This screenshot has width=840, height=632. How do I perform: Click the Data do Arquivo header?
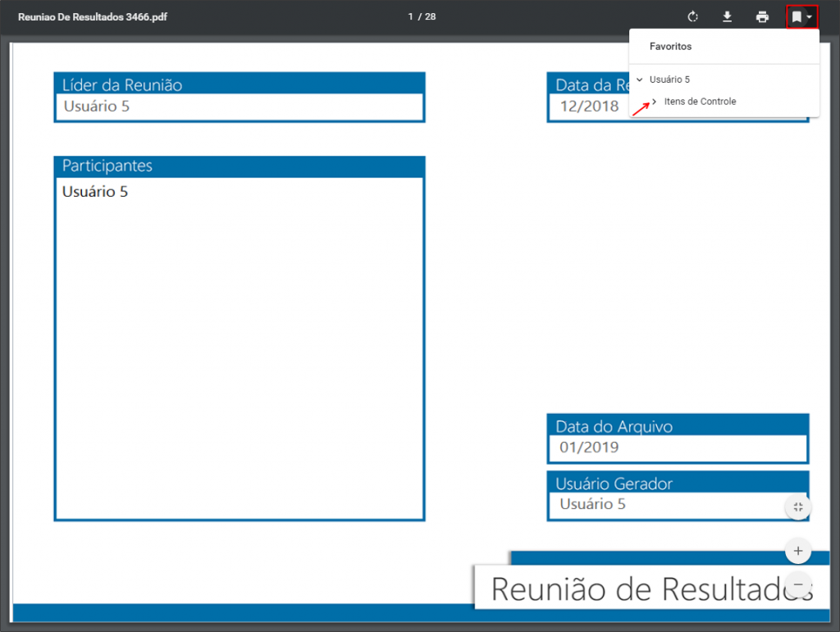(677, 425)
